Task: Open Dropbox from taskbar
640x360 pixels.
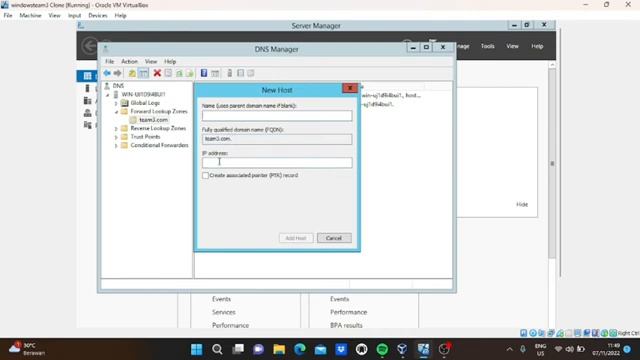Action: 341,349
